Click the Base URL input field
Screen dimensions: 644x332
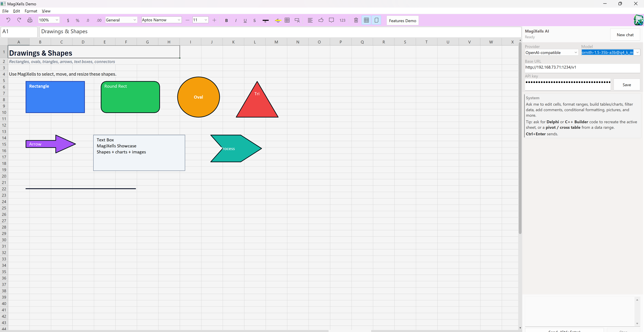[582, 68]
